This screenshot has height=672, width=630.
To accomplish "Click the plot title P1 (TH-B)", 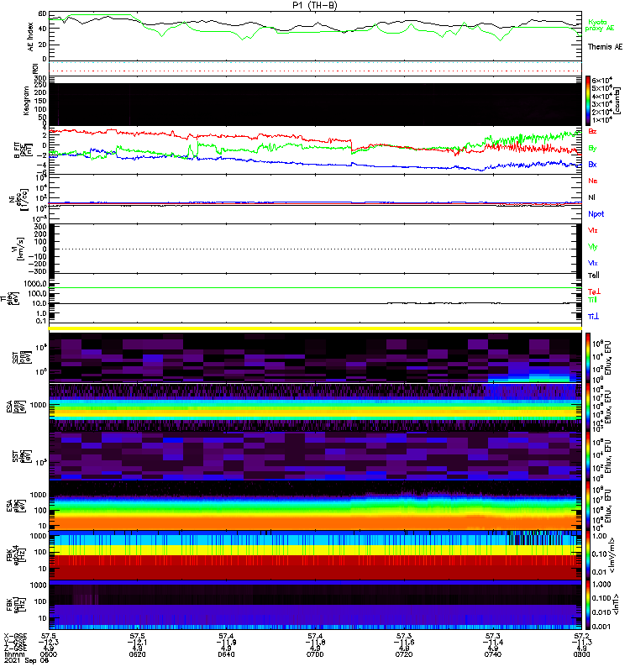I will point(314,5).
